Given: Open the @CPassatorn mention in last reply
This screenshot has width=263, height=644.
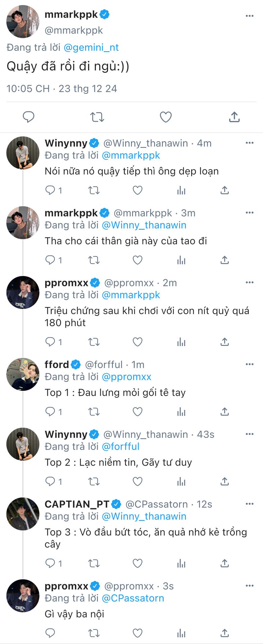Looking at the screenshot, I should [133, 598].
